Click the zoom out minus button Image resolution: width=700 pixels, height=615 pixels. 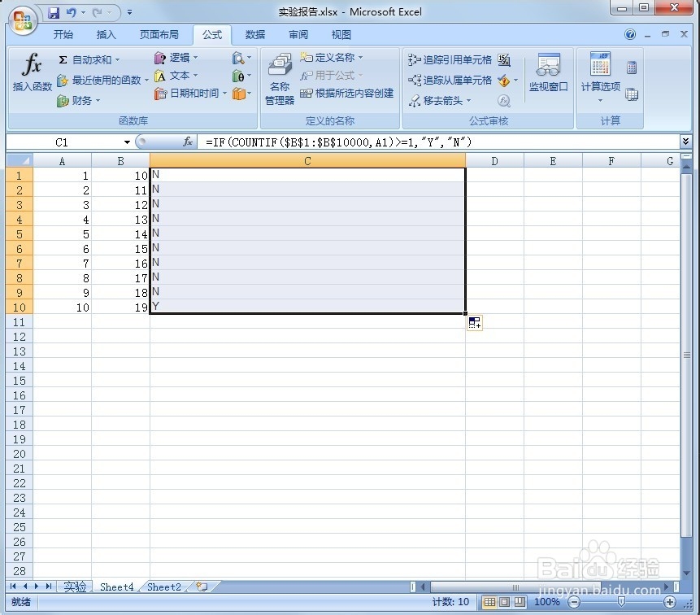(574, 602)
